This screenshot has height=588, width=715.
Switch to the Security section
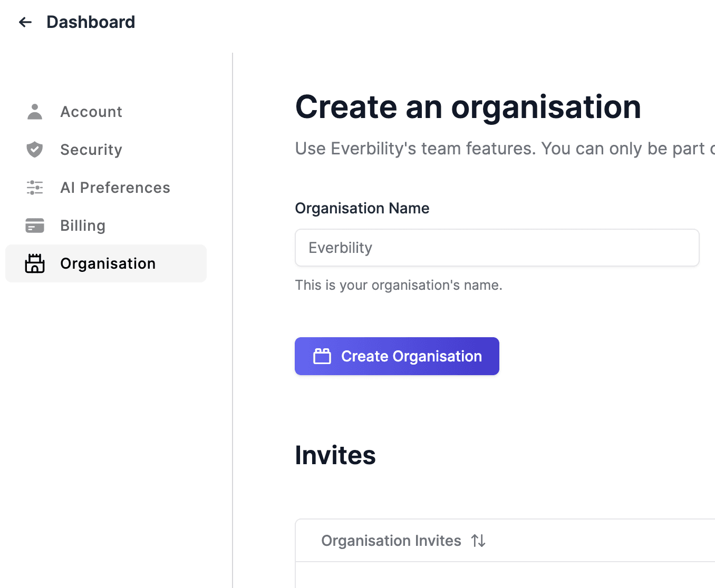coord(91,150)
